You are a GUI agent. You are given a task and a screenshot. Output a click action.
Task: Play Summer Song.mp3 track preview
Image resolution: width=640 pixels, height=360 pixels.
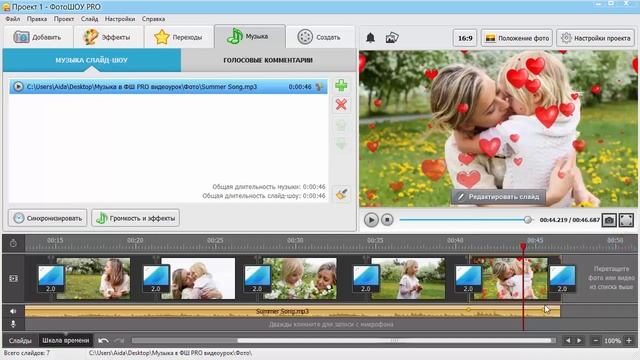coord(18,87)
